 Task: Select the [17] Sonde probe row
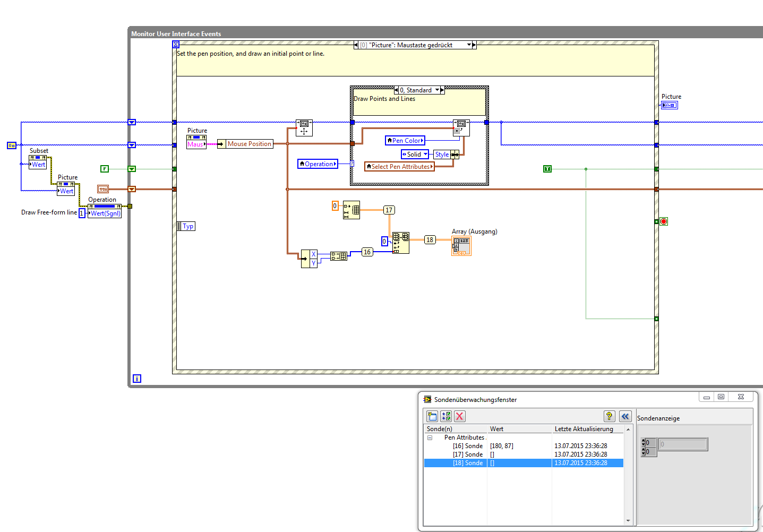pyautogui.click(x=468, y=454)
